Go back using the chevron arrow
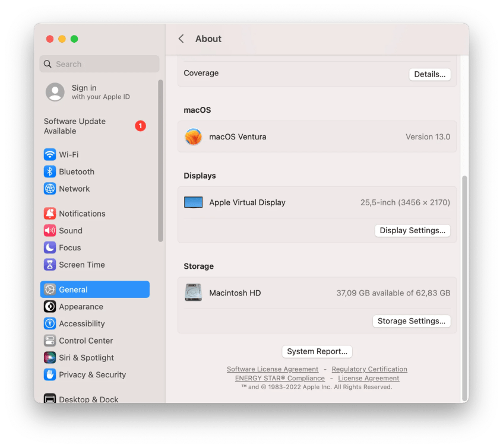This screenshot has height=448, width=503. point(181,39)
